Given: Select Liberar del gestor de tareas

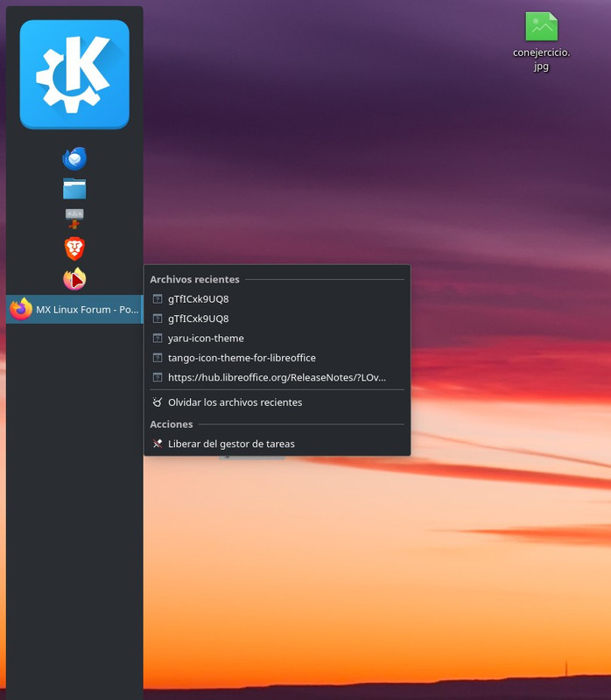Looking at the screenshot, I should click(x=277, y=444).
